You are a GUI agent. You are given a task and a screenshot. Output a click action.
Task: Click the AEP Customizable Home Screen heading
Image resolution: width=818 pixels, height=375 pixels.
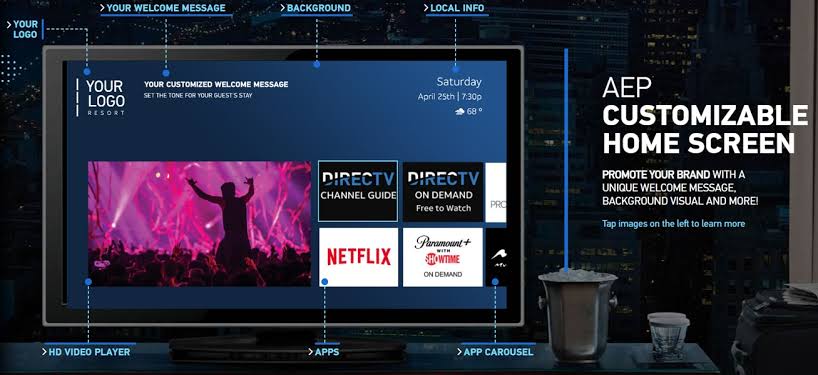point(704,115)
